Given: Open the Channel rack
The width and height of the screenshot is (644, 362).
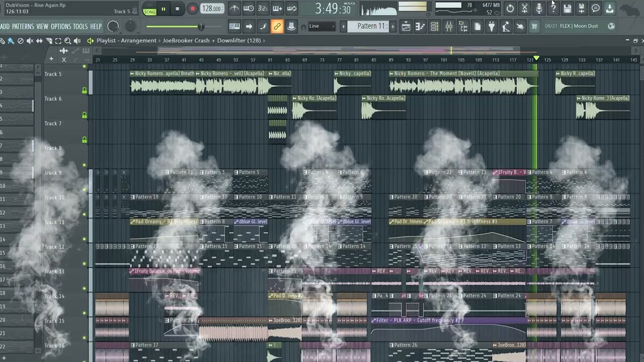Looking at the screenshot, I should 435,26.
